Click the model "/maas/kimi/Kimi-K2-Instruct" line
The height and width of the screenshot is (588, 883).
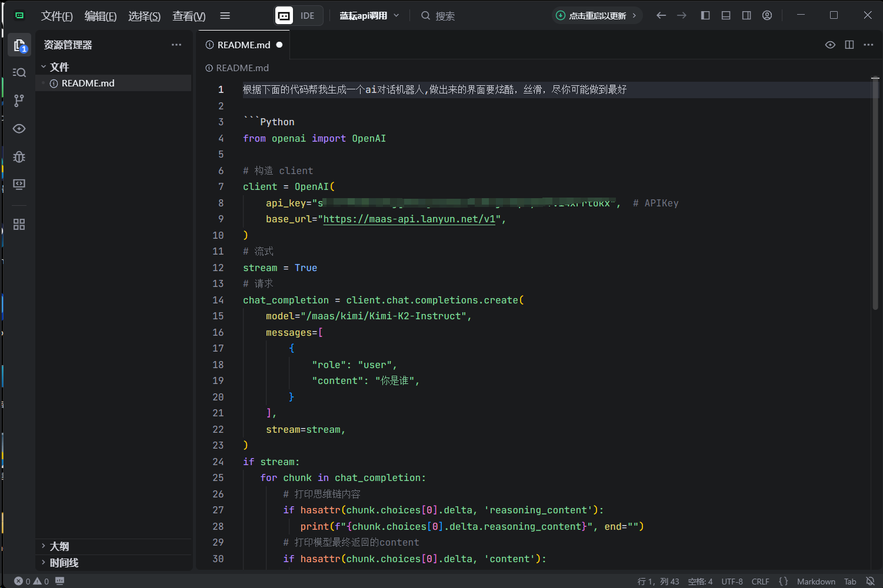pyautogui.click(x=368, y=316)
